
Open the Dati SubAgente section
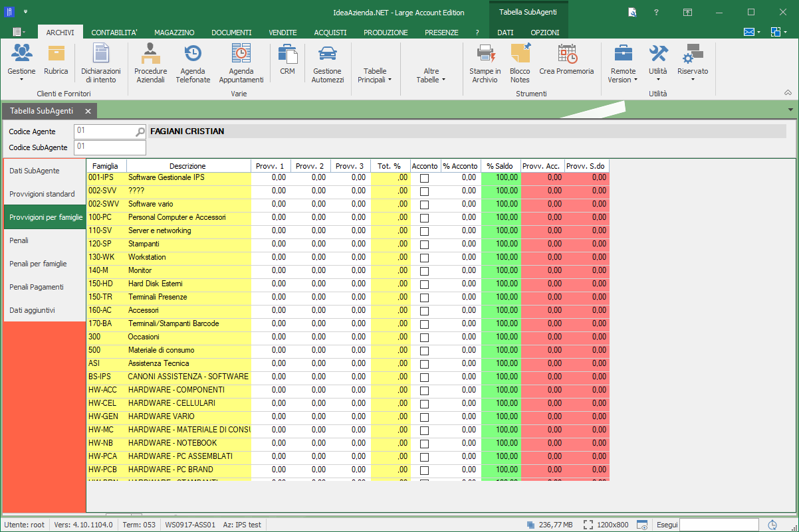pos(45,171)
